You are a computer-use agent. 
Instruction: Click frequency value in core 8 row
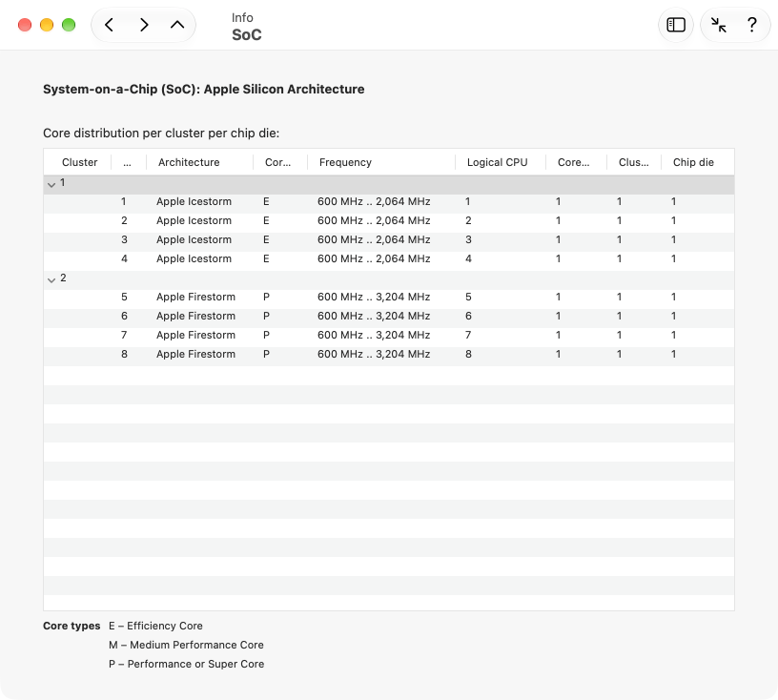pos(374,354)
